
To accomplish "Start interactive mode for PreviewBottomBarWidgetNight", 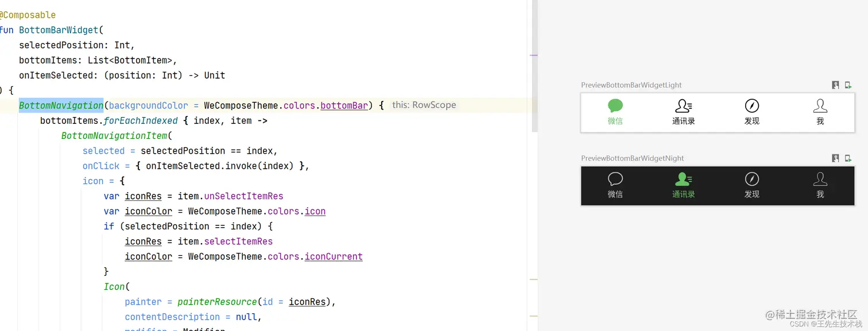I will (836, 158).
